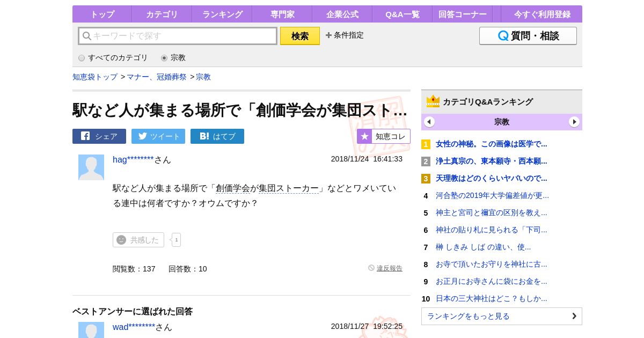644x338 pixels.
Task: Click the 共感した button
Action: [x=138, y=240]
